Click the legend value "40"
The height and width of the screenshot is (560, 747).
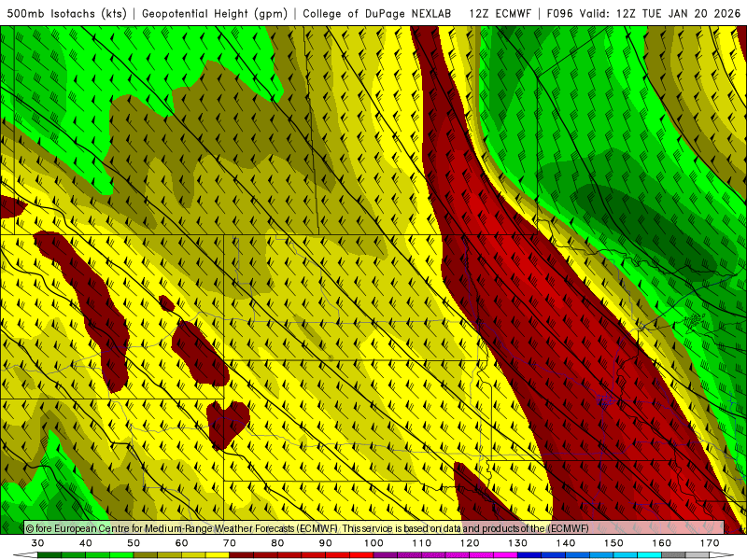pos(86,543)
